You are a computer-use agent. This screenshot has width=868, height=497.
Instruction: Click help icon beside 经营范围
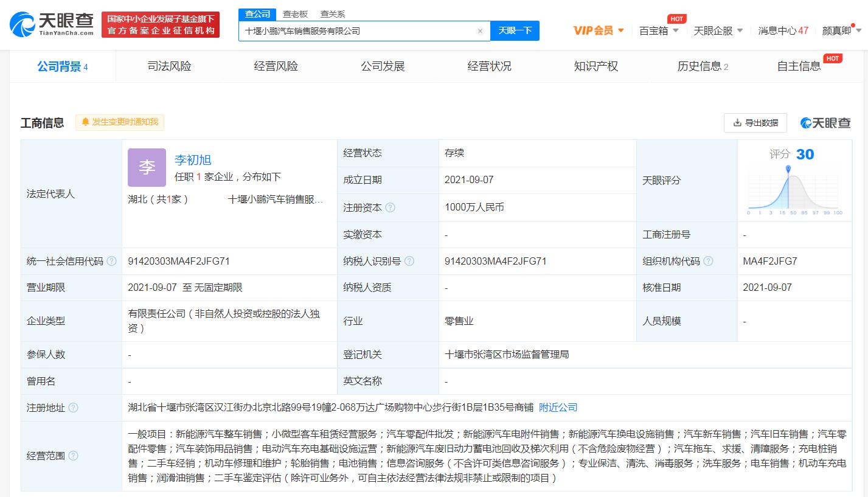coord(74,456)
